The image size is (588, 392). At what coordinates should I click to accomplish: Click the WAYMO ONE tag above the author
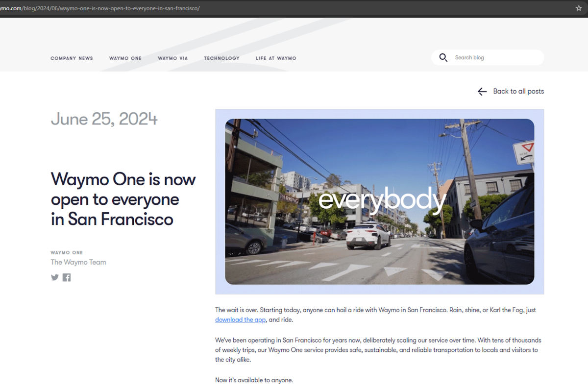click(x=66, y=252)
